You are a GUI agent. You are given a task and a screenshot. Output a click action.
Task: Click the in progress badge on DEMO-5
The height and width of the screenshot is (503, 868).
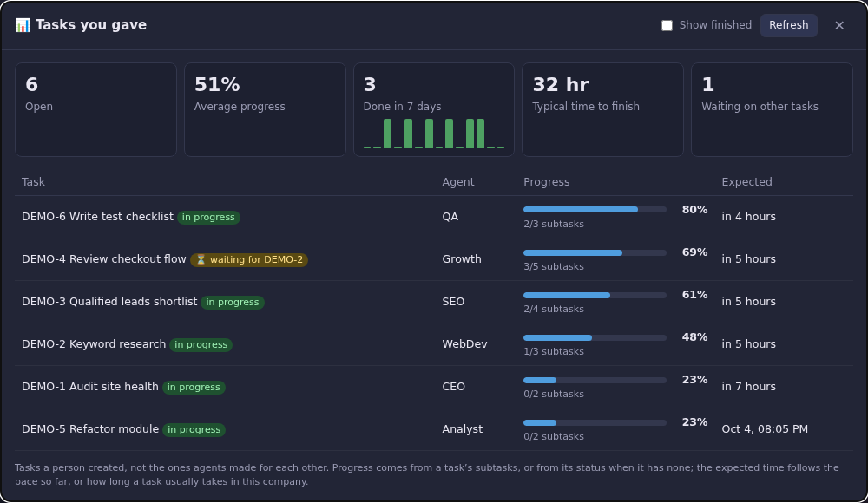194,429
